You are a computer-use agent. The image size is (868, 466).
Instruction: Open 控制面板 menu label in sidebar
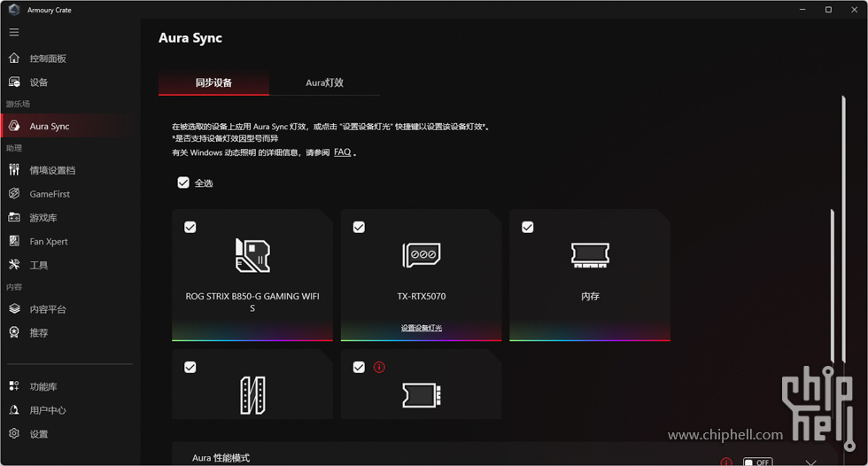point(48,58)
